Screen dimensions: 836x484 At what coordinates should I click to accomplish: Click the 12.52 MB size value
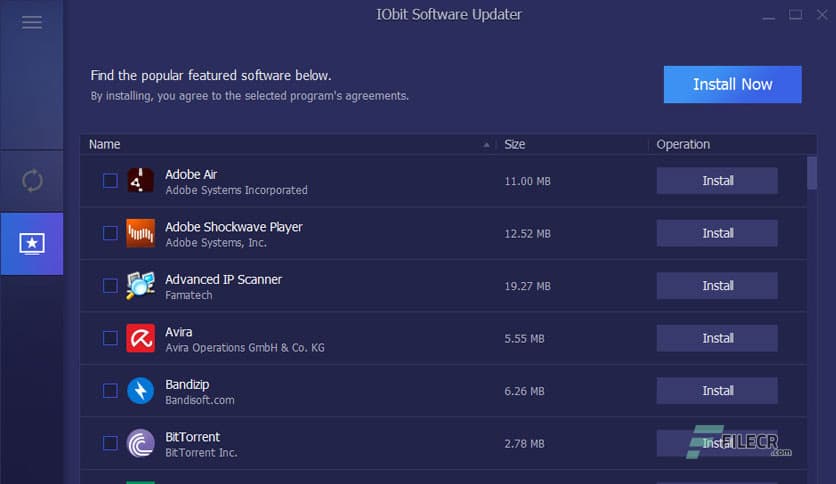pos(527,233)
